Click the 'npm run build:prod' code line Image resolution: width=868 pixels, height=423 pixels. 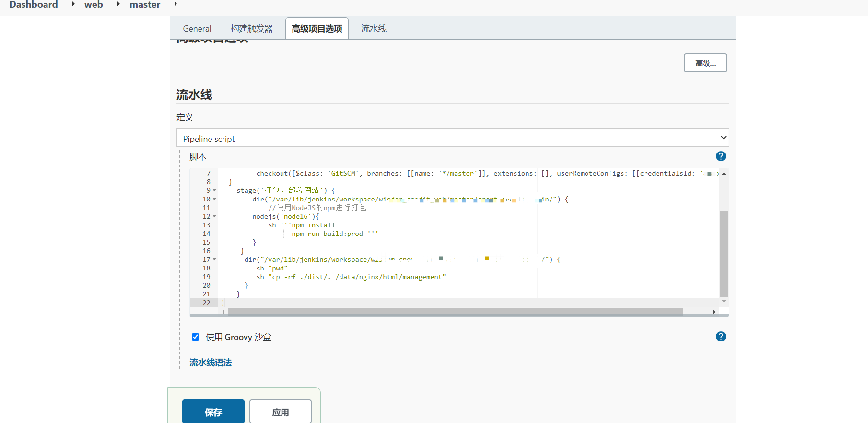[x=335, y=234]
